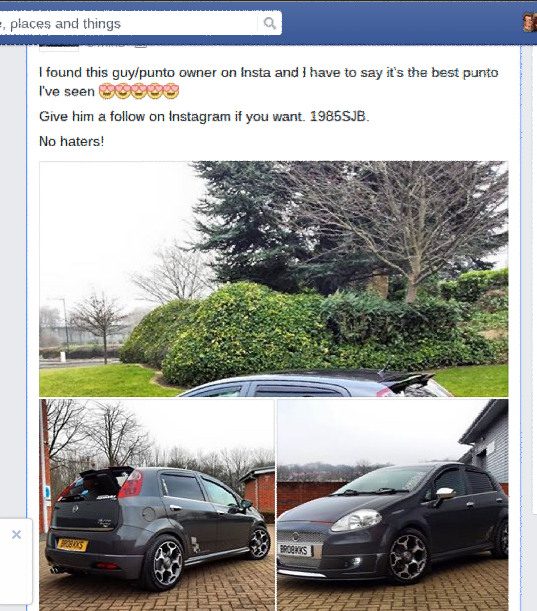The height and width of the screenshot is (611, 537).
Task: Open the front-view photo of the grey Punto
Action: point(392,505)
